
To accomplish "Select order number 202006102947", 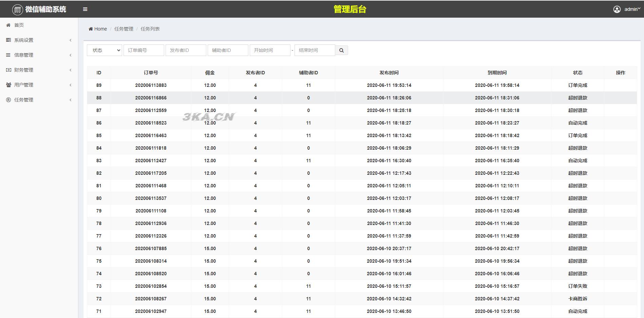I will pyautogui.click(x=151, y=311).
